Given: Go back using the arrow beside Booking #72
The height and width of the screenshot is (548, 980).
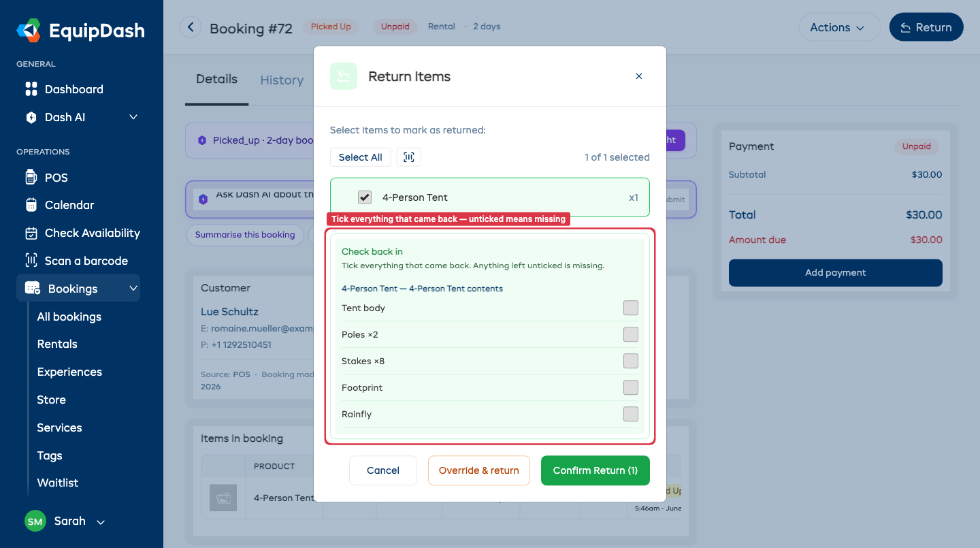Looking at the screenshot, I should tap(191, 27).
